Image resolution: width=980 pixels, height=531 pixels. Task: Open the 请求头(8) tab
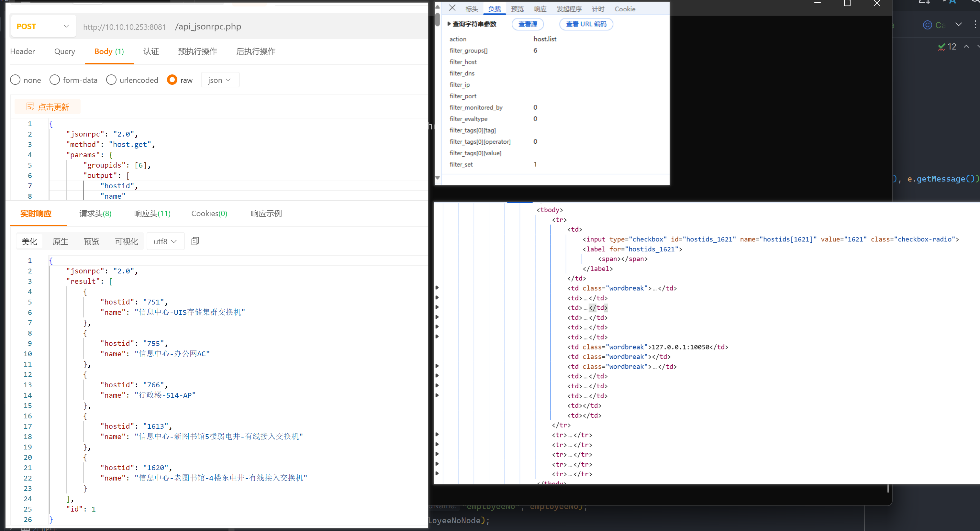click(95, 213)
